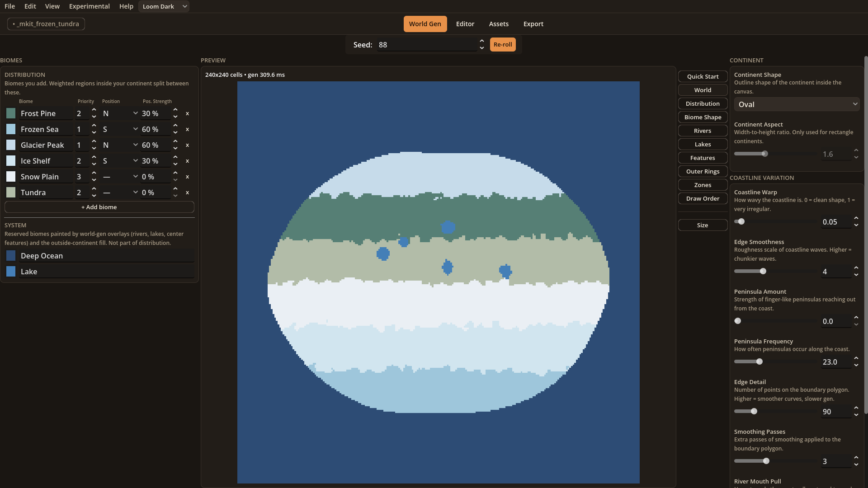Select the World Gen tab
Viewport: 868px width, 488px height.
pyautogui.click(x=425, y=24)
